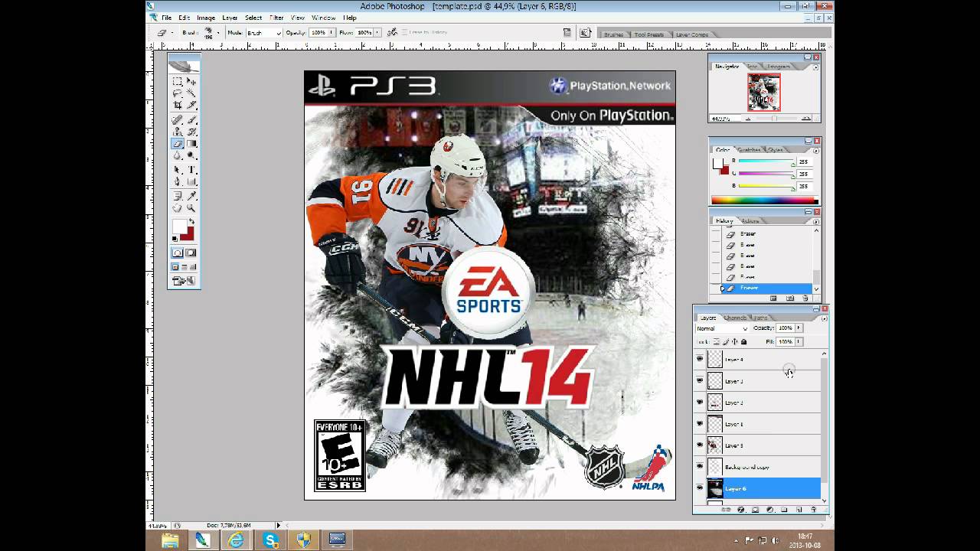Select the Gradient tool

[x=191, y=143]
